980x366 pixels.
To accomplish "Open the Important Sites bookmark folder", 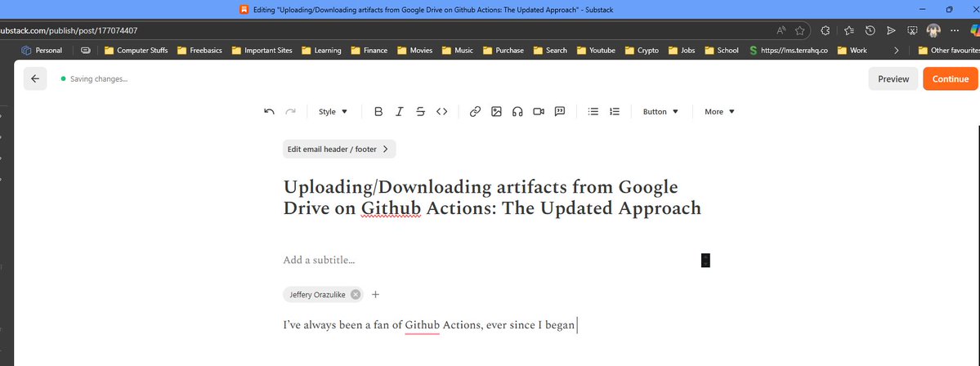I will click(x=262, y=51).
